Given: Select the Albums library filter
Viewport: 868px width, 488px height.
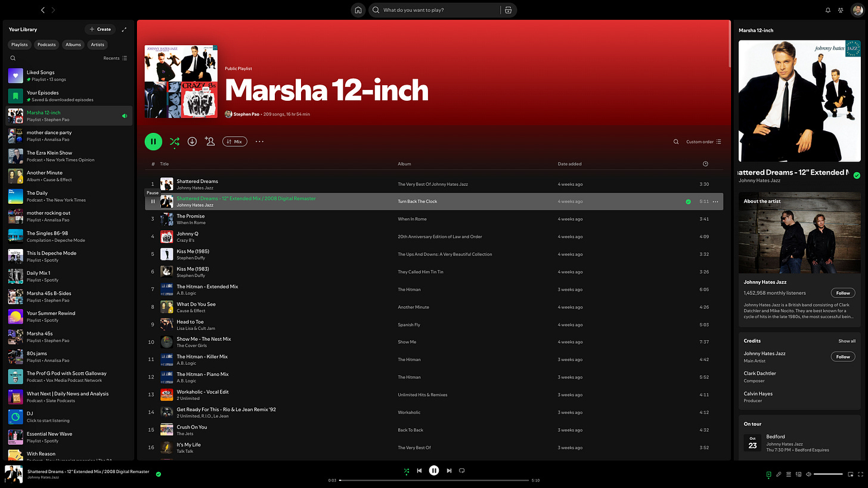Looking at the screenshot, I should click(x=73, y=44).
